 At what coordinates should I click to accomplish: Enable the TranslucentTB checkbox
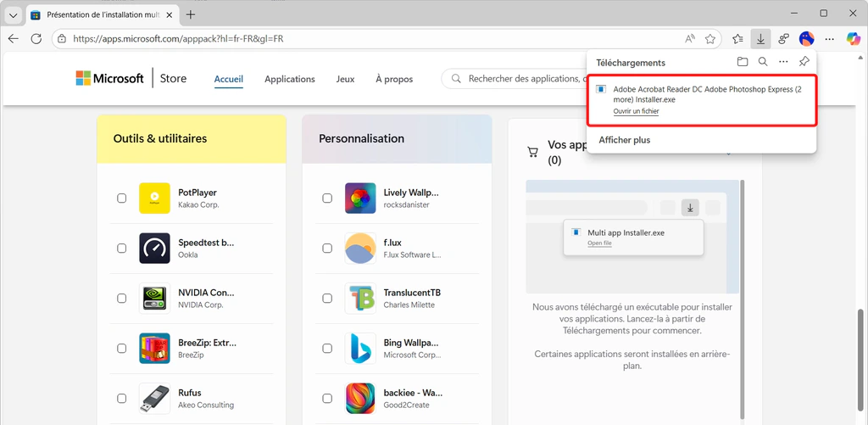[327, 299]
